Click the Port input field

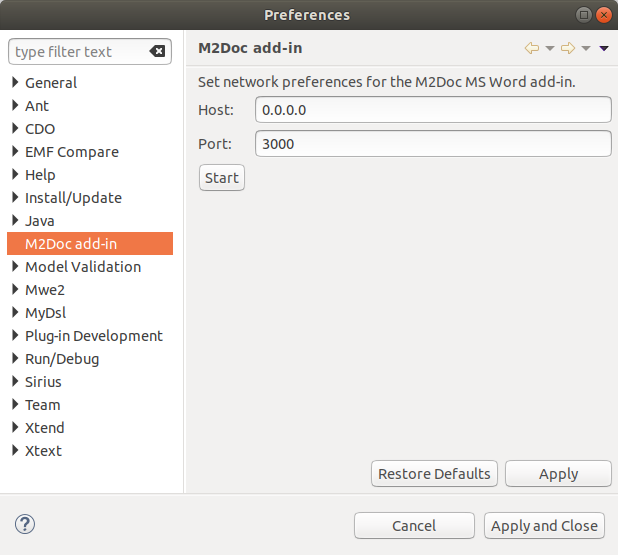[x=433, y=143]
